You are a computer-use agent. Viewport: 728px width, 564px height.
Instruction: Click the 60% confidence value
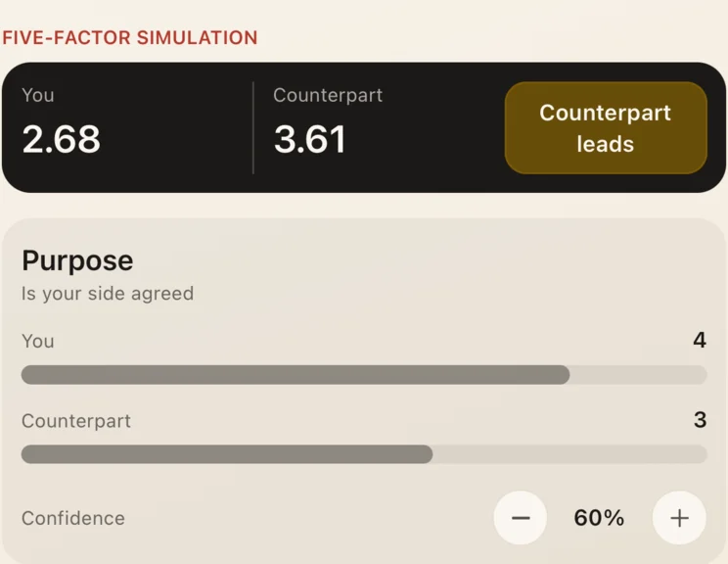[599, 518]
